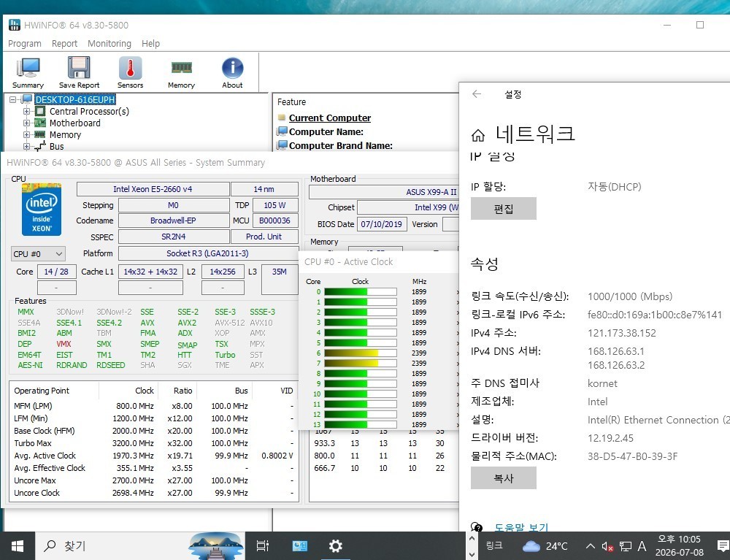730x560 pixels.
Task: Click the IPv4 address 121.173.38.152
Action: (621, 333)
